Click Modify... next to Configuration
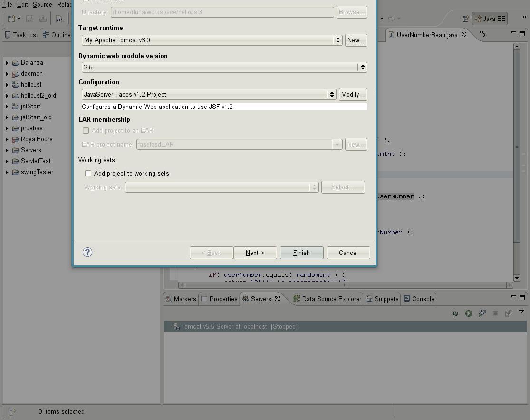Screen dimensions: 530x420 point(353,95)
